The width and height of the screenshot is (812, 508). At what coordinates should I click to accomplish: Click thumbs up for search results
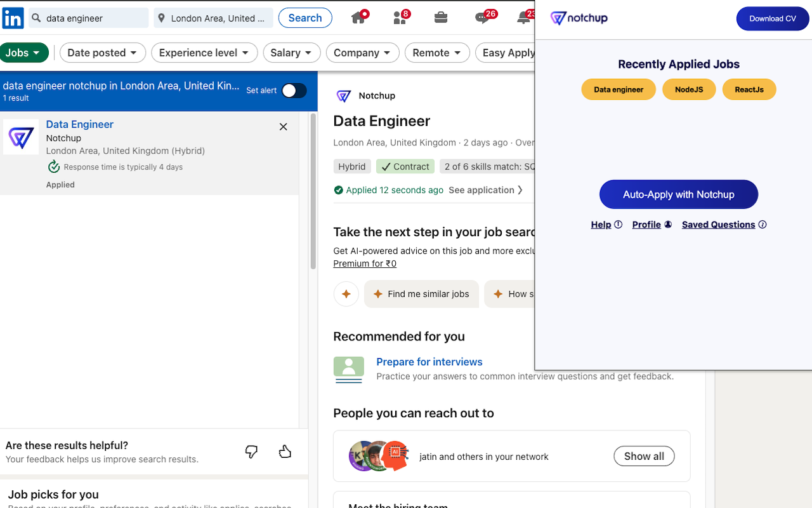click(x=285, y=451)
